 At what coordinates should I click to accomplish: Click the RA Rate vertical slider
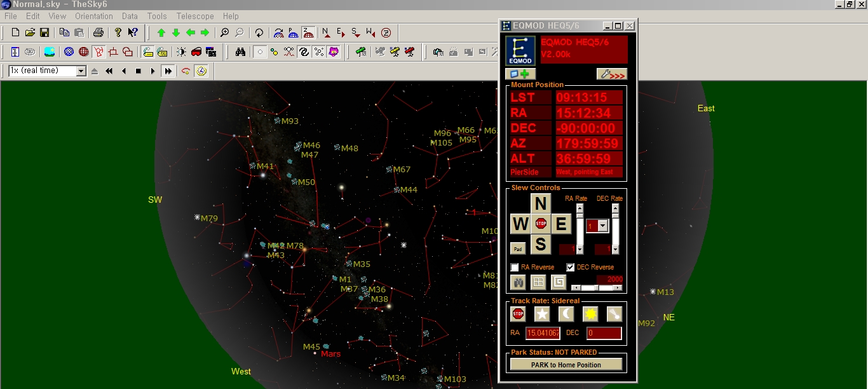580,229
